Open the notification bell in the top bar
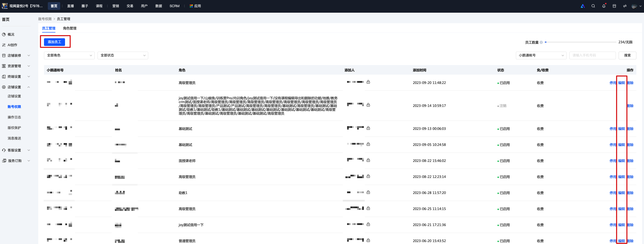 click(604, 6)
